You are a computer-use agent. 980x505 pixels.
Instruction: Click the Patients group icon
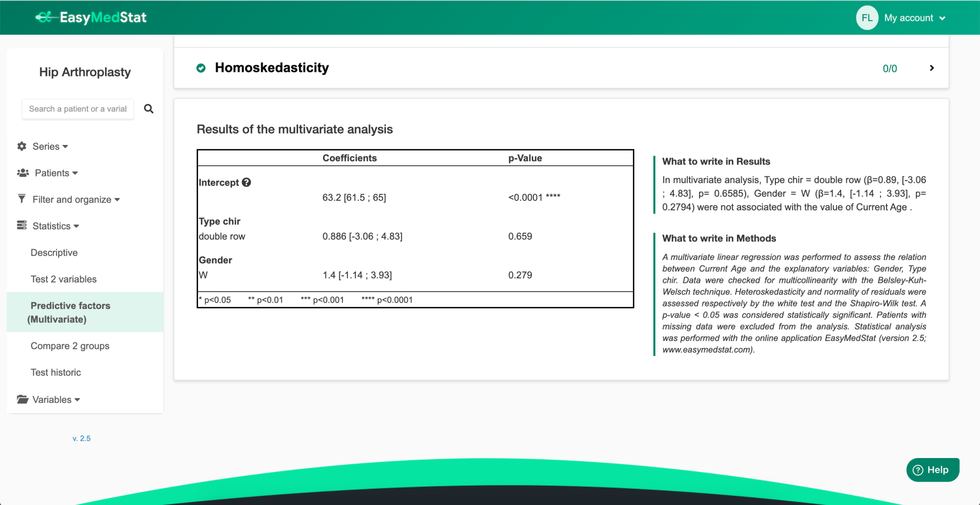23,173
